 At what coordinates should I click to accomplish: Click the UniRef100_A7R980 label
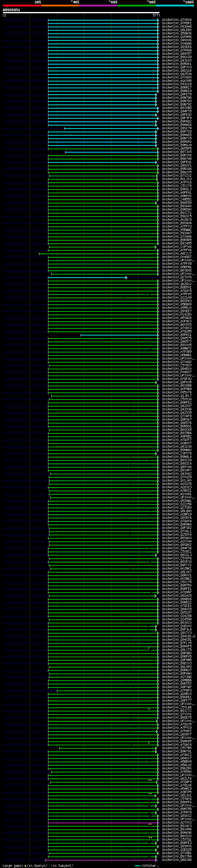click(177, 772)
